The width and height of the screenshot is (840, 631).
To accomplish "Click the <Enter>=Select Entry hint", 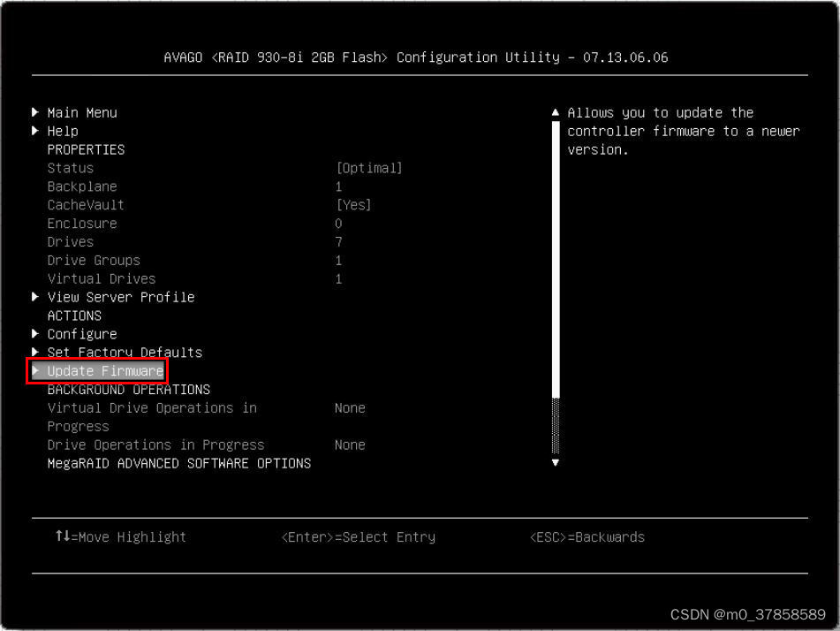I will click(x=359, y=537).
